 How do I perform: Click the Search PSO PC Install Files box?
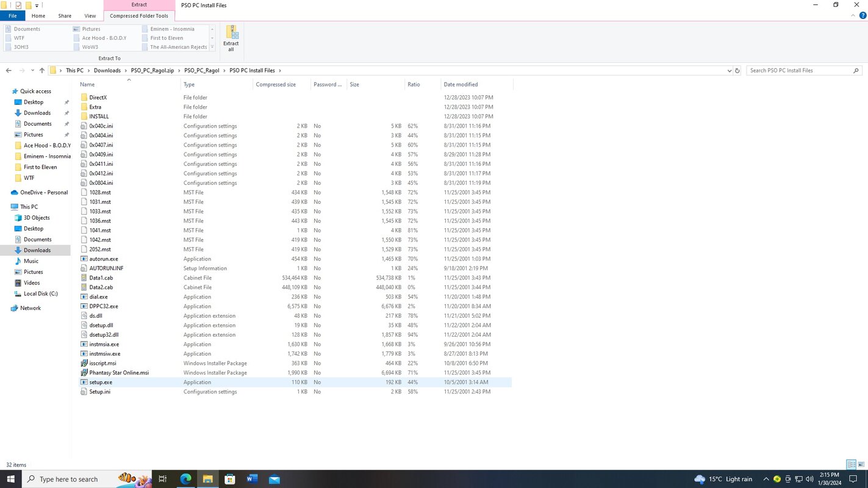[x=799, y=71]
